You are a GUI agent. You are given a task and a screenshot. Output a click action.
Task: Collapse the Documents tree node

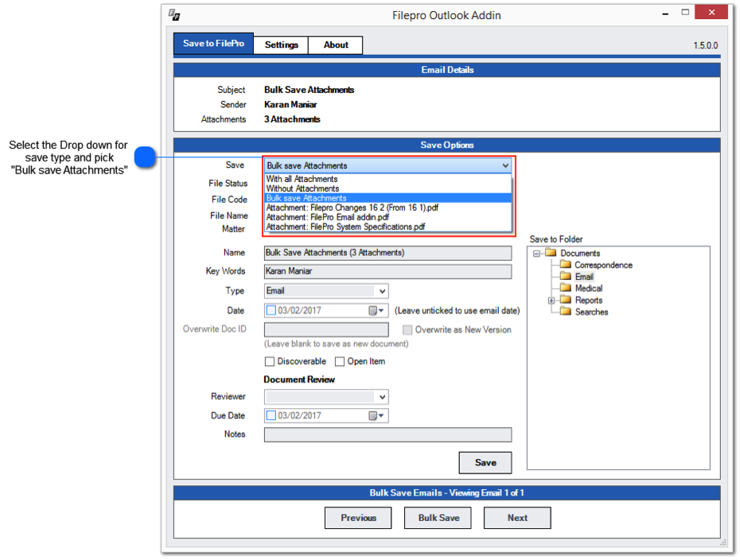pyautogui.click(x=536, y=253)
